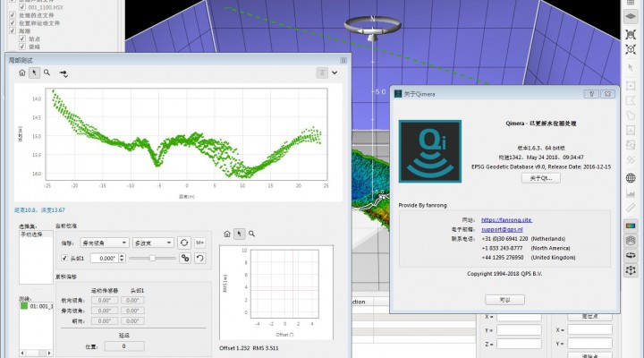644x358 pixels.
Task: Click the home icon in patch test toolbar
Action: click(x=22, y=72)
